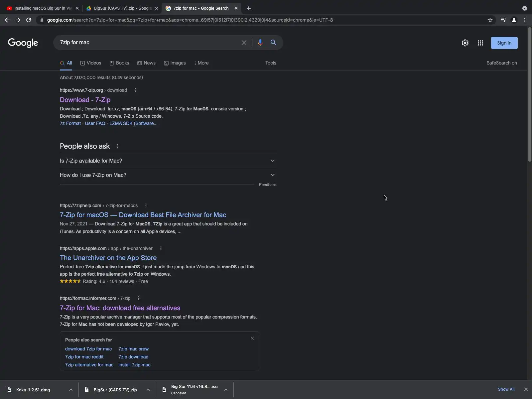
Task: Close the Installing macOS Big Sur tab
Action: click(77, 8)
